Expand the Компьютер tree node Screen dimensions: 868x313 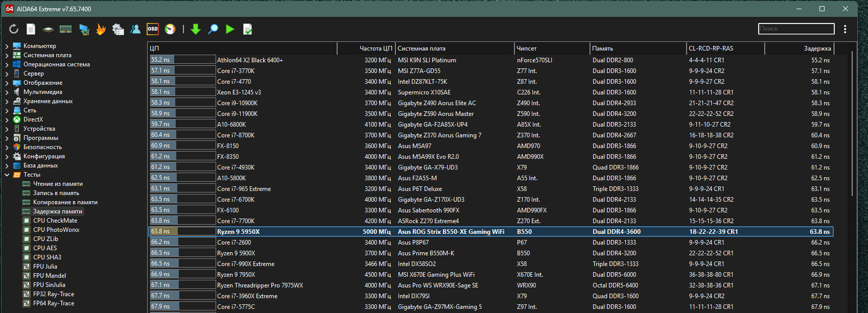7,46
